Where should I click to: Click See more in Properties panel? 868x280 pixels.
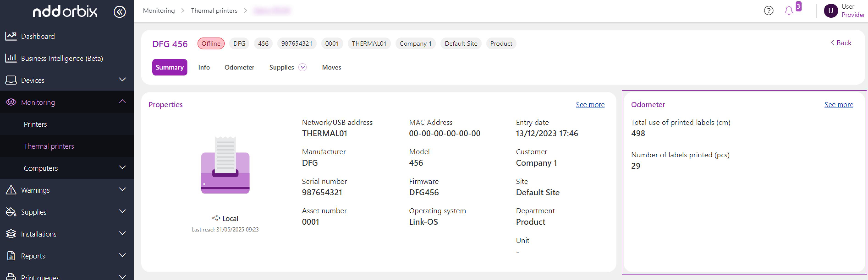[590, 105]
